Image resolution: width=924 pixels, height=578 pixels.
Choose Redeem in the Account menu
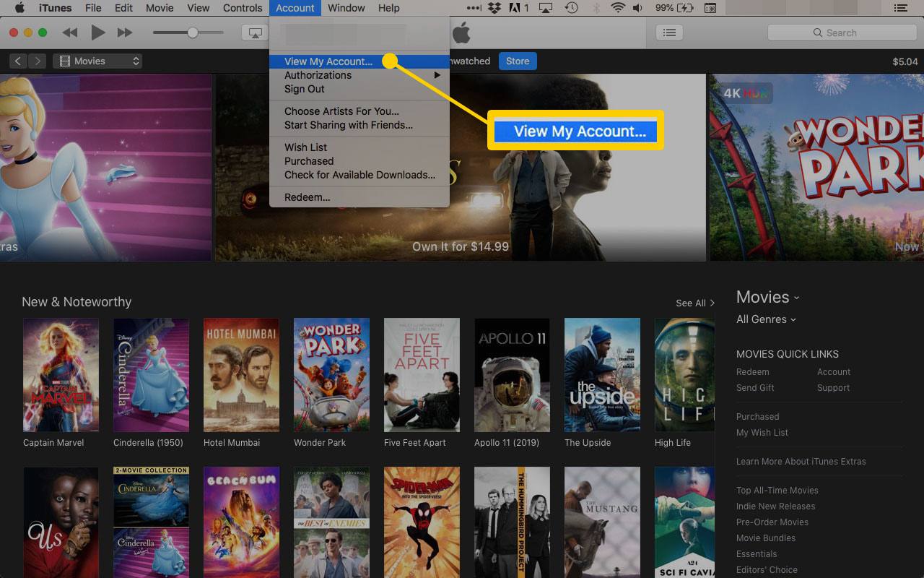[x=359, y=197]
